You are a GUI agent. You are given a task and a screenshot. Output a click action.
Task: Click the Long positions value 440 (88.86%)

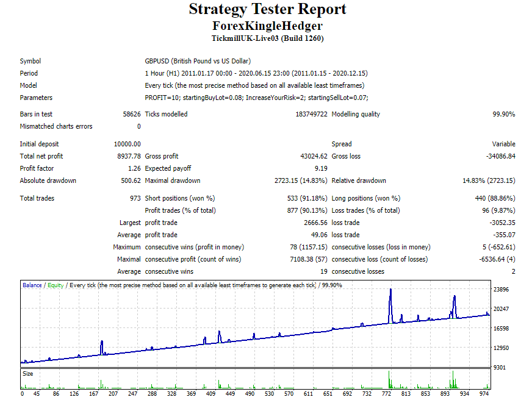click(x=495, y=198)
